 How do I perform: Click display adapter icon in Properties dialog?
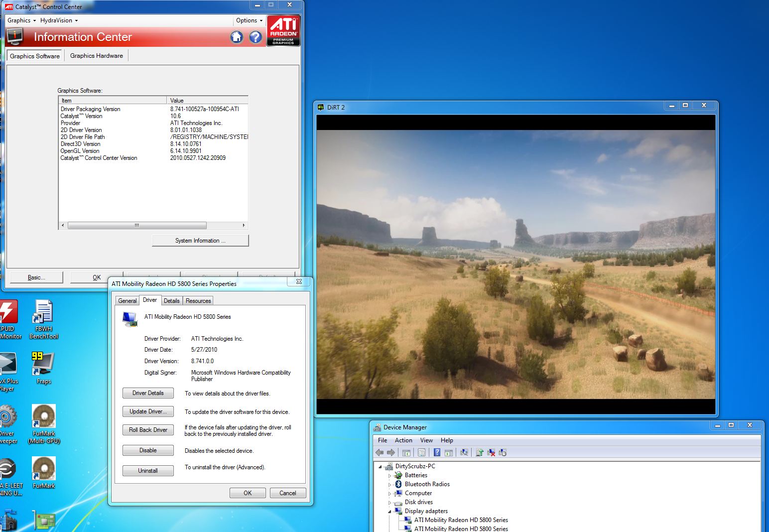click(130, 319)
